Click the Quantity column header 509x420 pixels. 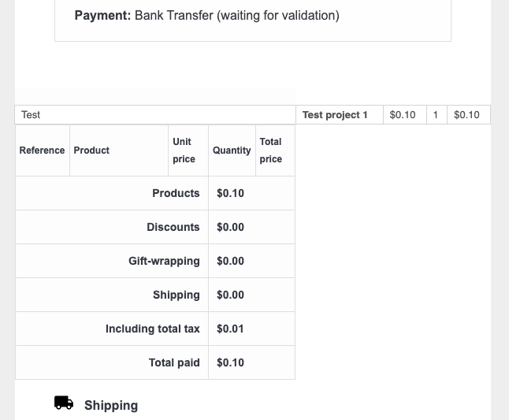click(x=232, y=151)
